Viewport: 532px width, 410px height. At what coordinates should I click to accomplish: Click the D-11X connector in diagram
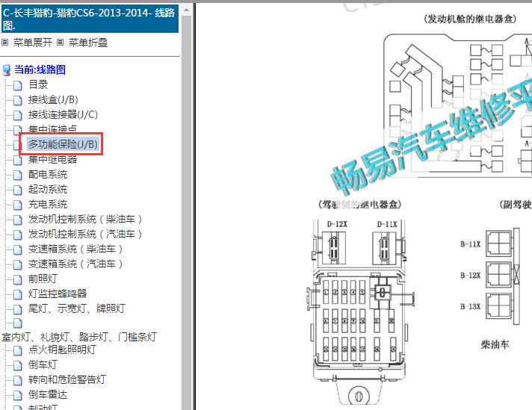tap(384, 248)
